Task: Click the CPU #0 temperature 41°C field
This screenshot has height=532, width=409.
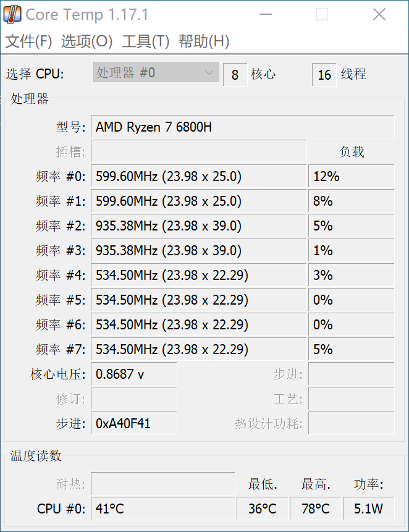Action: 162,509
